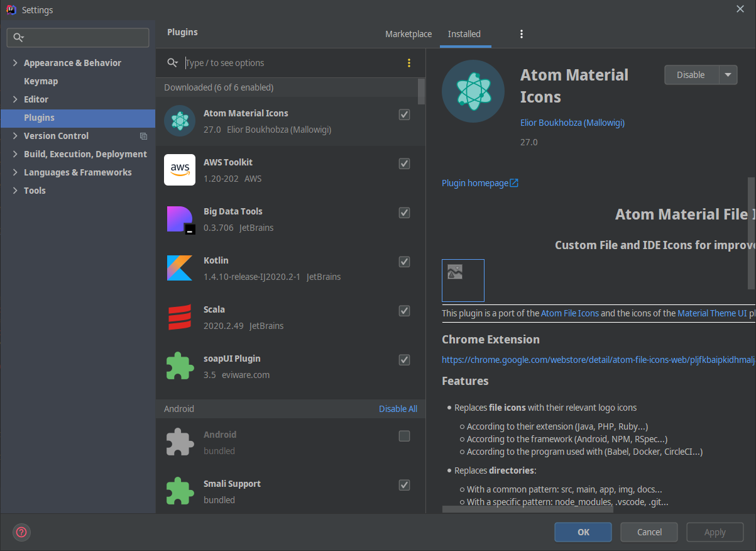Expand Languages & Frameworks node
The image size is (756, 551).
pos(15,172)
